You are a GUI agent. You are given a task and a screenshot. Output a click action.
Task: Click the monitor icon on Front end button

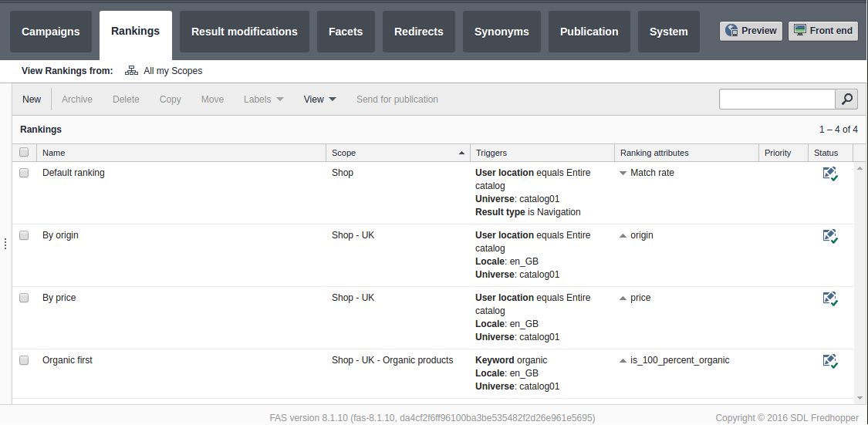[799, 30]
